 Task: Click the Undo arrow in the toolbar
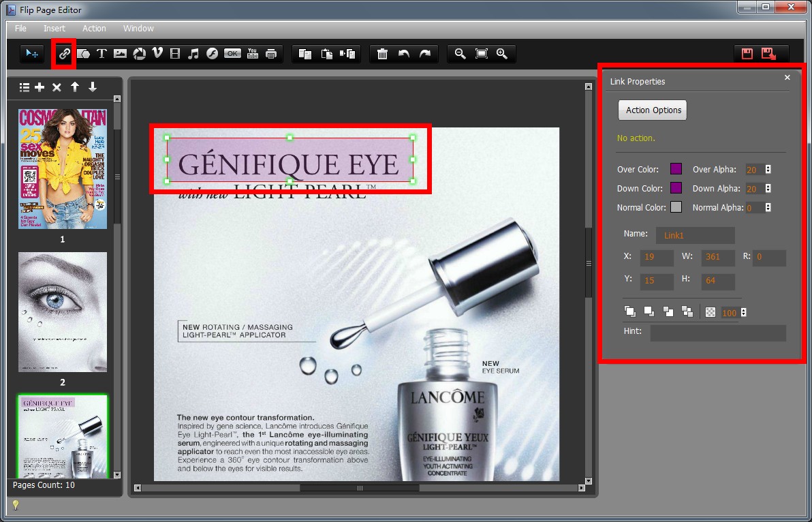[x=404, y=54]
